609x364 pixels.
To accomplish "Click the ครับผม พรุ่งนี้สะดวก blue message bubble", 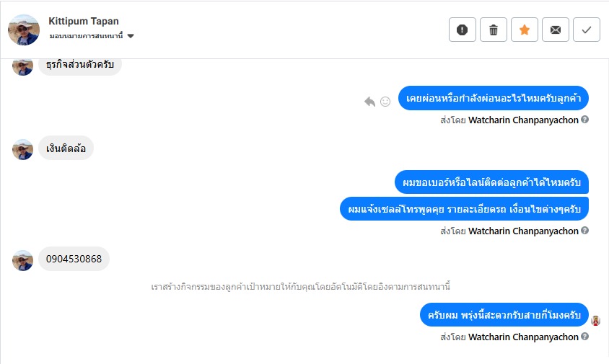I will [x=504, y=315].
